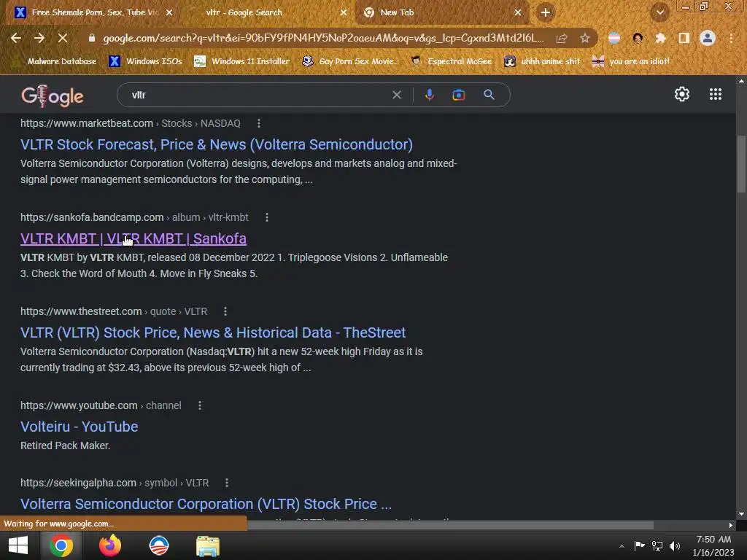The width and height of the screenshot is (747, 560).
Task: Open the taskbar clock and date
Action: tap(713, 545)
